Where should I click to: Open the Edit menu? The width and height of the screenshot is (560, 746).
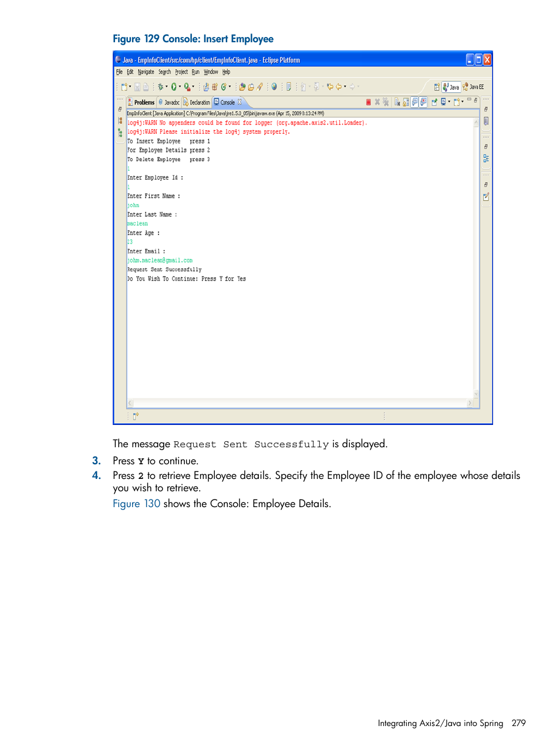coord(130,72)
